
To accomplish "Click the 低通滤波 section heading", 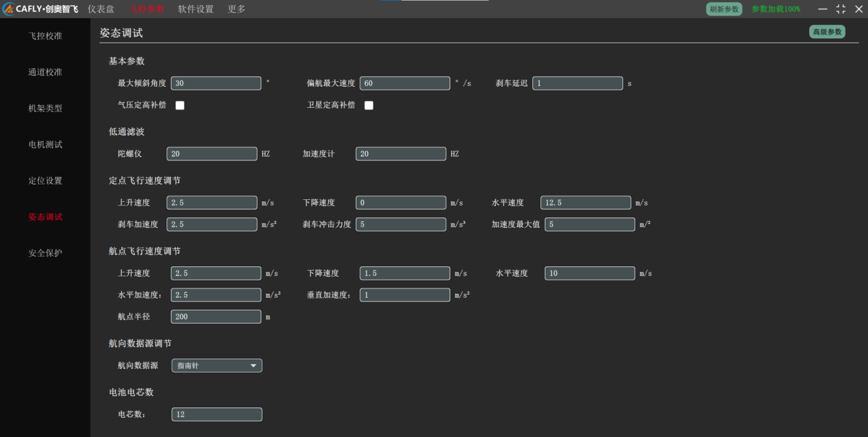I will (x=127, y=132).
